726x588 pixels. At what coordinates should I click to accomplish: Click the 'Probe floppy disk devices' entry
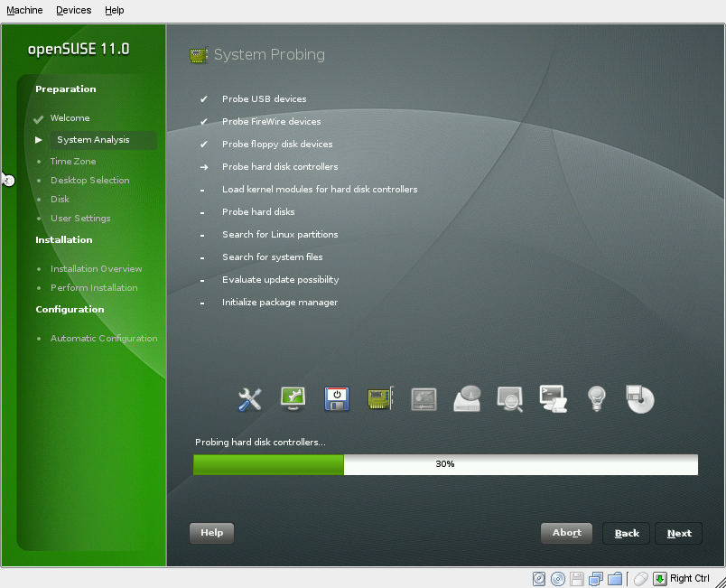(277, 145)
